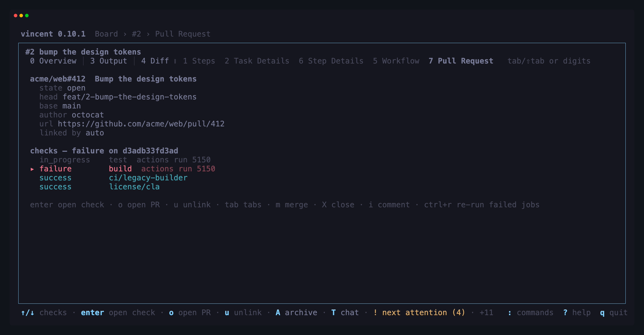Click the i comment hint

(x=389, y=205)
